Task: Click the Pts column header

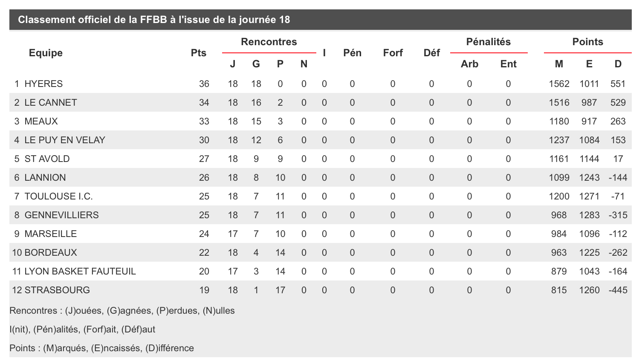Action: coord(199,53)
